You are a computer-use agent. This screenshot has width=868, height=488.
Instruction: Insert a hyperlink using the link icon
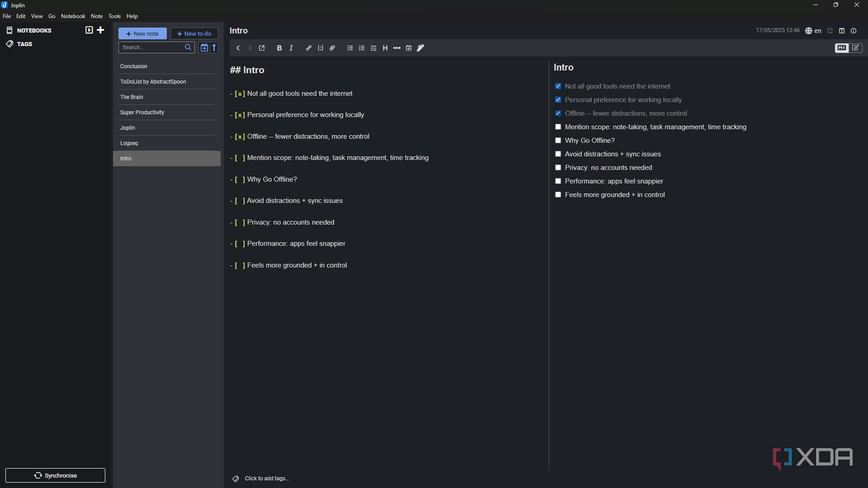pos(309,48)
